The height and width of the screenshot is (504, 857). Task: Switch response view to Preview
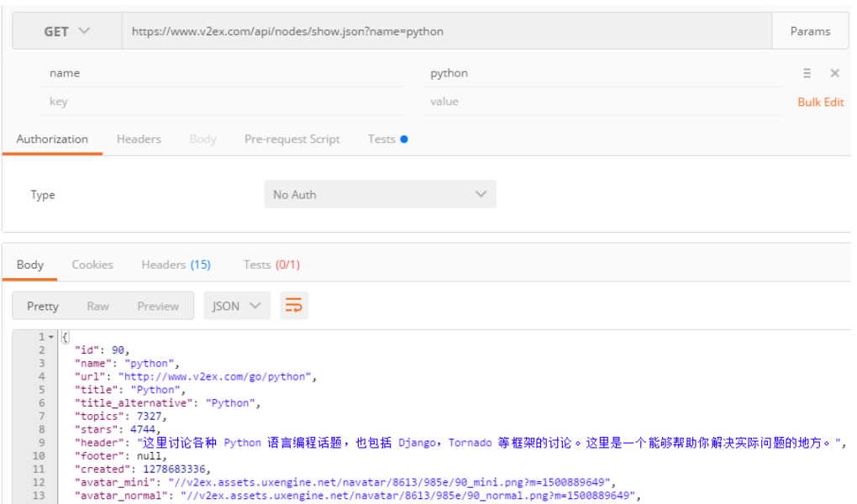158,306
